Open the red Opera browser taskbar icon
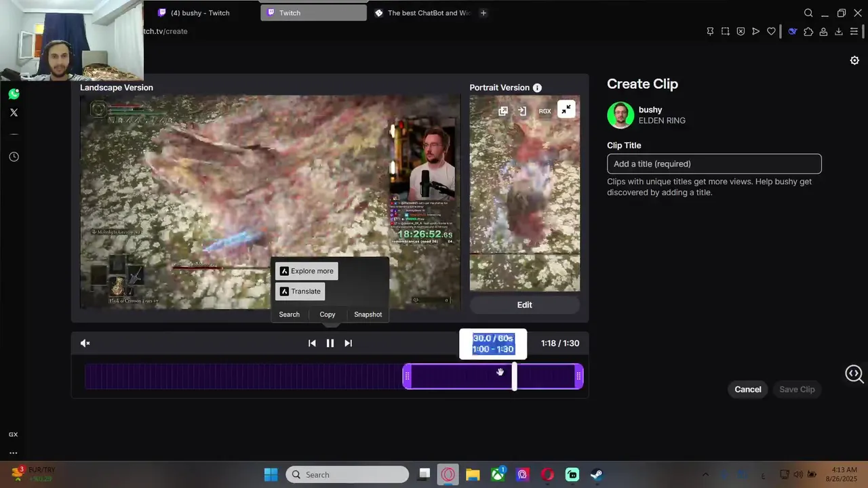The width and height of the screenshot is (868, 488). [x=547, y=474]
